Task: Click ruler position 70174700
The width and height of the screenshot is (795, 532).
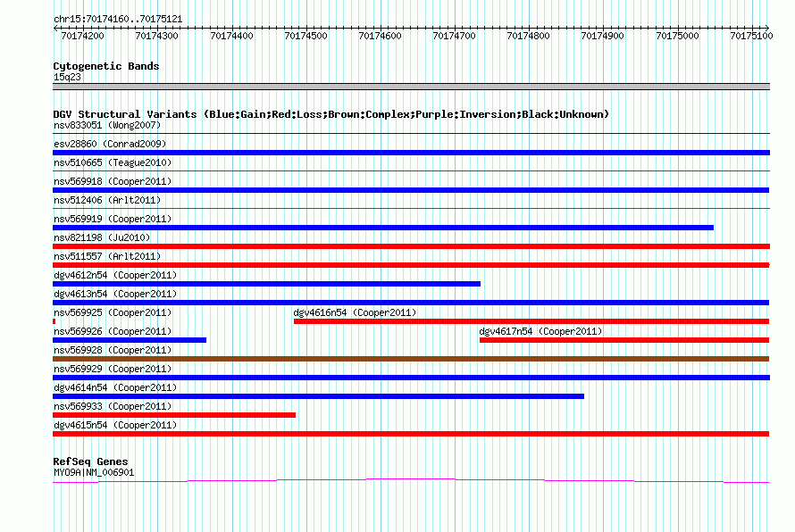Action: click(455, 36)
